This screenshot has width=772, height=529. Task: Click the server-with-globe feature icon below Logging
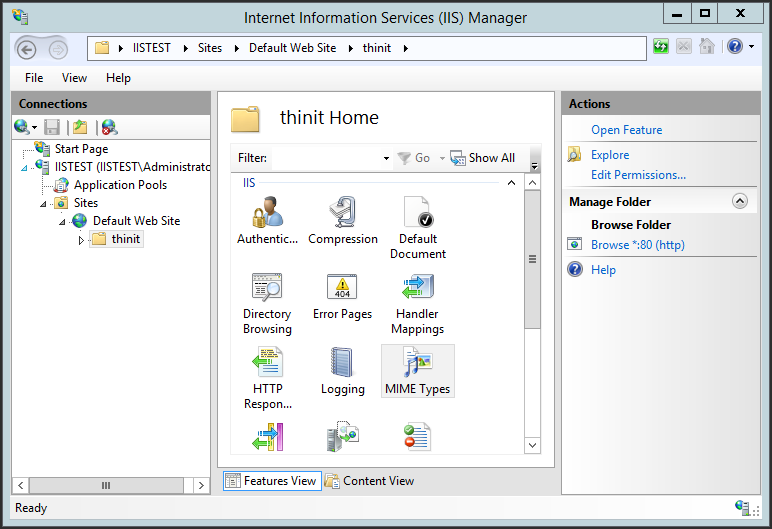tap(343, 436)
